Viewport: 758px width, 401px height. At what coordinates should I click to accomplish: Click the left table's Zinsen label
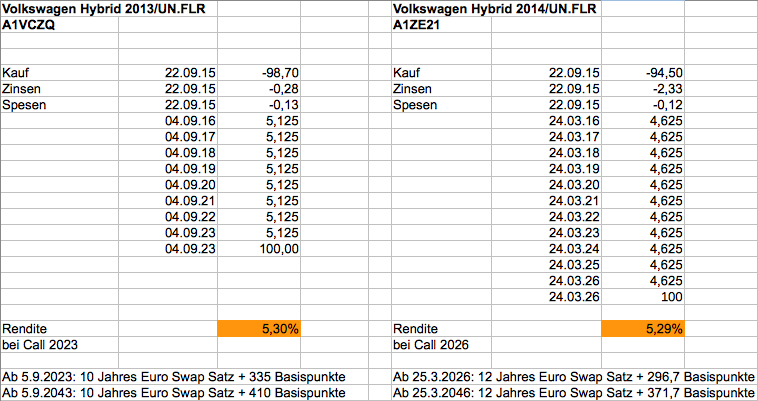click(x=22, y=89)
